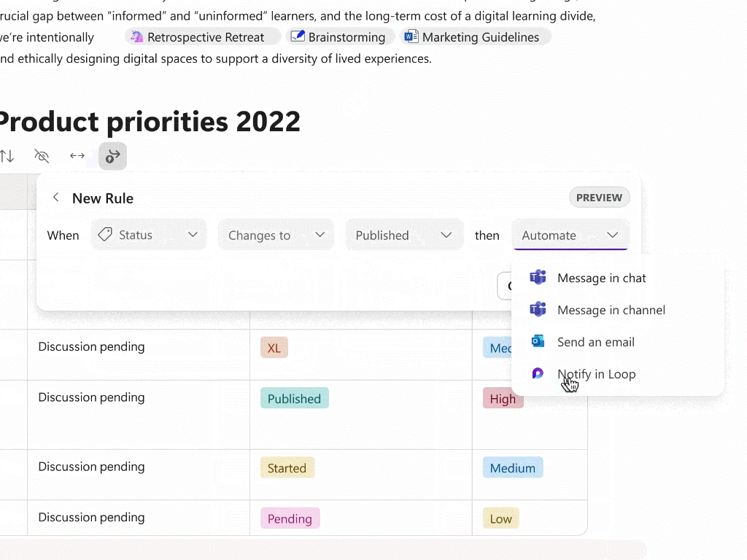Open the rules automation toolbar icon
Image resolution: width=747 pixels, height=560 pixels.
(113, 156)
